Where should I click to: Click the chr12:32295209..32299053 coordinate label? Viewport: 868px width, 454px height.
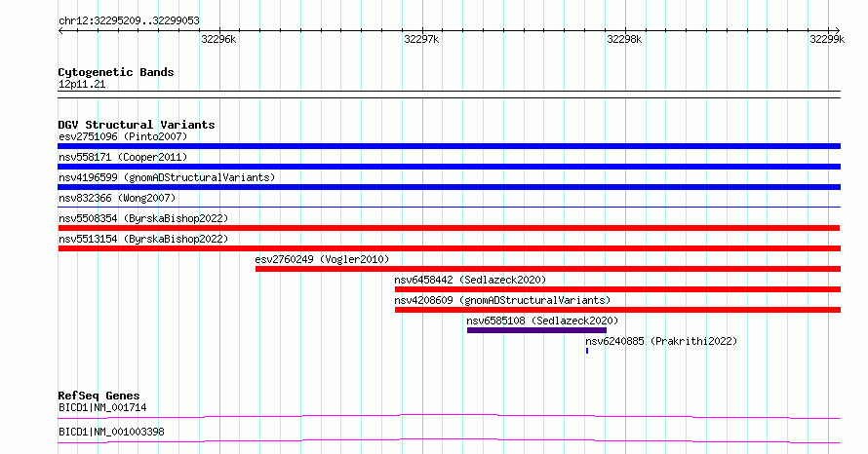(x=129, y=21)
